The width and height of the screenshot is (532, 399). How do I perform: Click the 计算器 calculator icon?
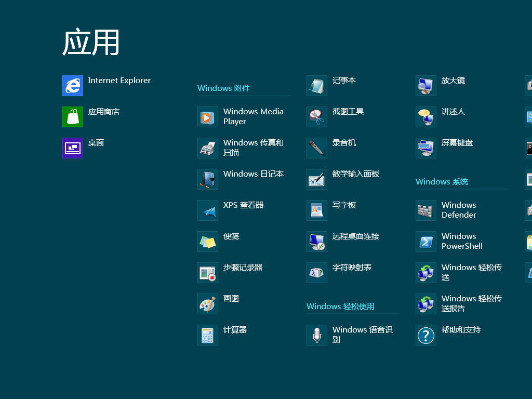coord(208,335)
